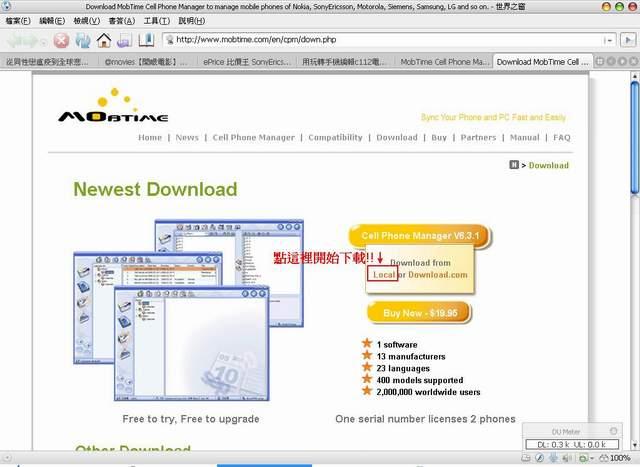The width and height of the screenshot is (640, 467).
Task: Click the breadcrumb Download link
Action: (549, 165)
